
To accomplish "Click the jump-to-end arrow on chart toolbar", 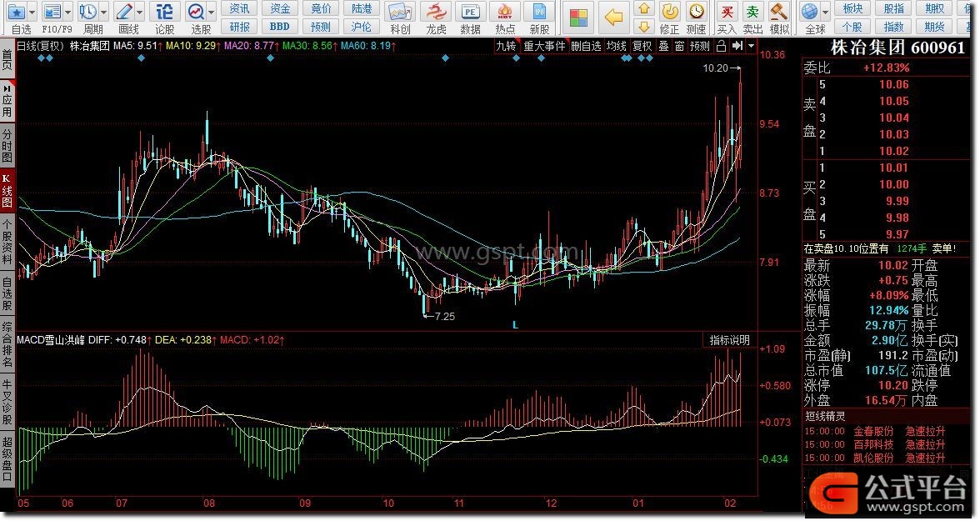I will [x=737, y=46].
